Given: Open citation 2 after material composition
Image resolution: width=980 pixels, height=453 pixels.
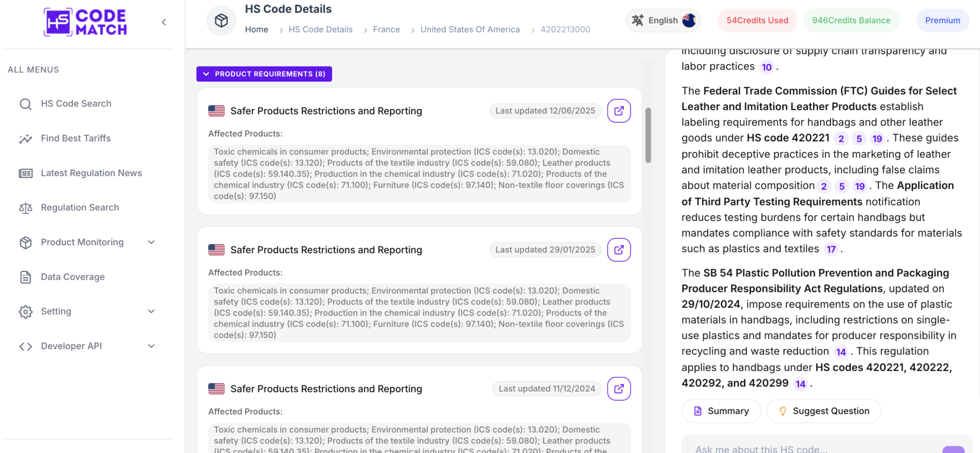Looking at the screenshot, I should [824, 186].
